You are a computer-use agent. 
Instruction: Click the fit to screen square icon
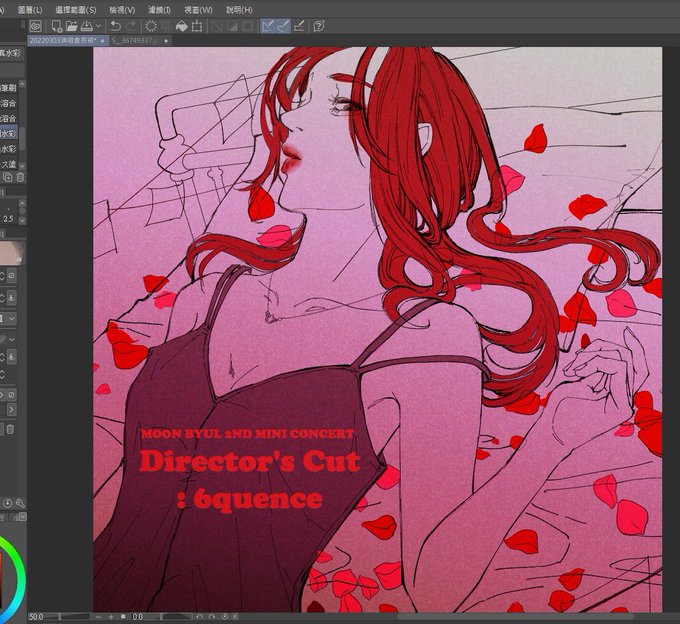click(123, 617)
